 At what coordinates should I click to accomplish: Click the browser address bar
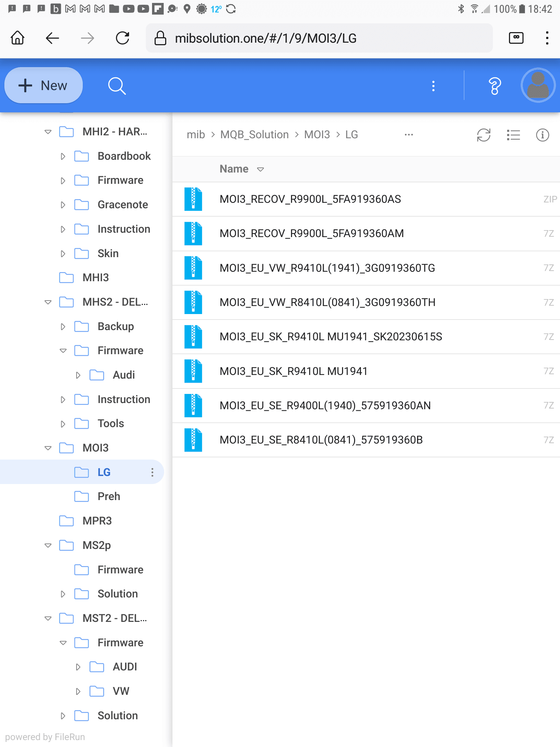pyautogui.click(x=319, y=38)
